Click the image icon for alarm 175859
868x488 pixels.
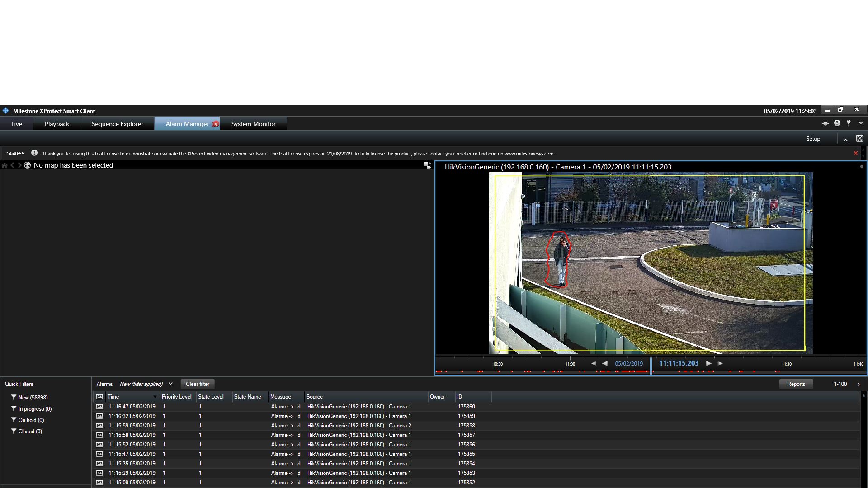(x=99, y=416)
